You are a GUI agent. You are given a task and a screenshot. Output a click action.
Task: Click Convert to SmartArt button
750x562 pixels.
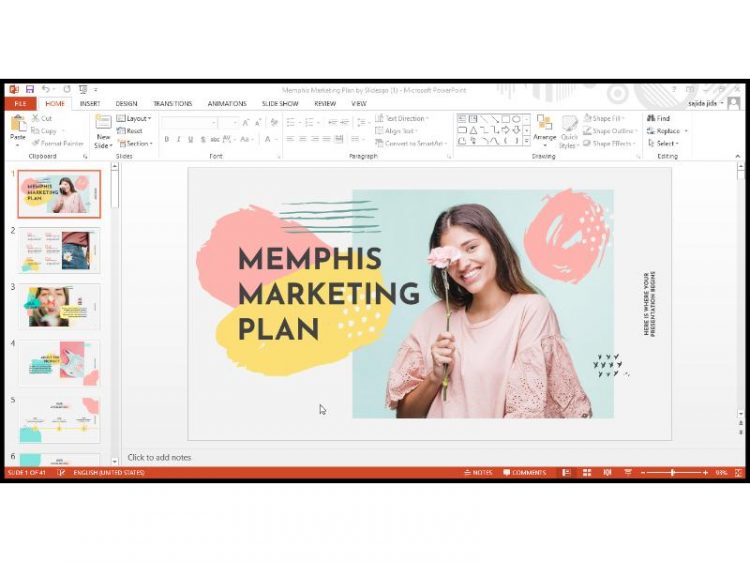[x=411, y=143]
